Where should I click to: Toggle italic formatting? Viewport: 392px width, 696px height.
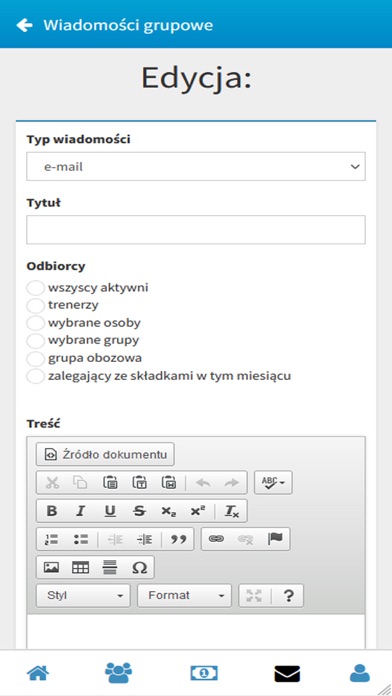click(80, 511)
